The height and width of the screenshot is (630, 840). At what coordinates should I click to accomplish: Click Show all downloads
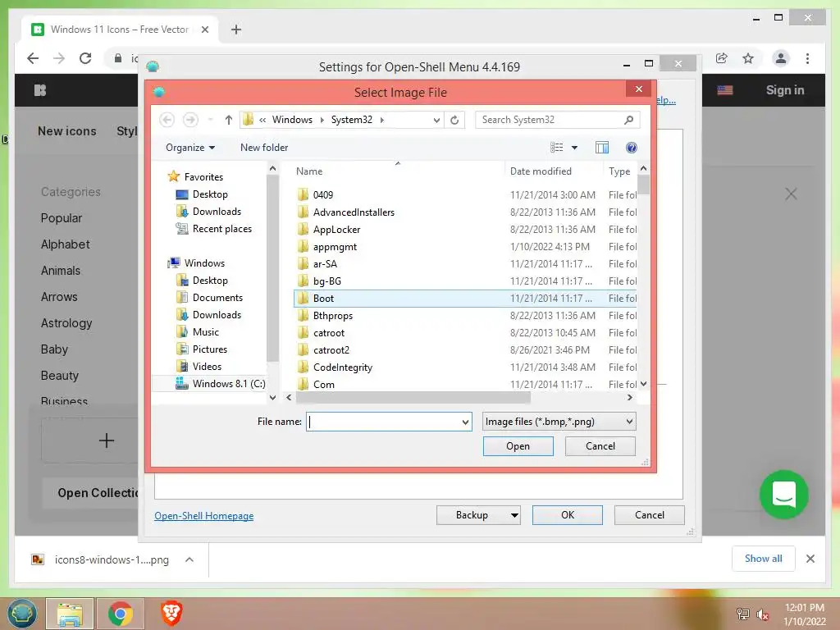point(764,559)
